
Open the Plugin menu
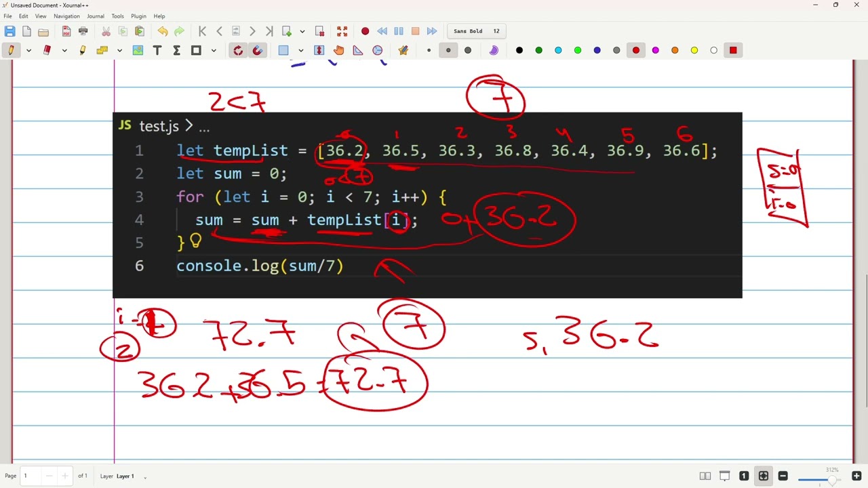(x=138, y=16)
